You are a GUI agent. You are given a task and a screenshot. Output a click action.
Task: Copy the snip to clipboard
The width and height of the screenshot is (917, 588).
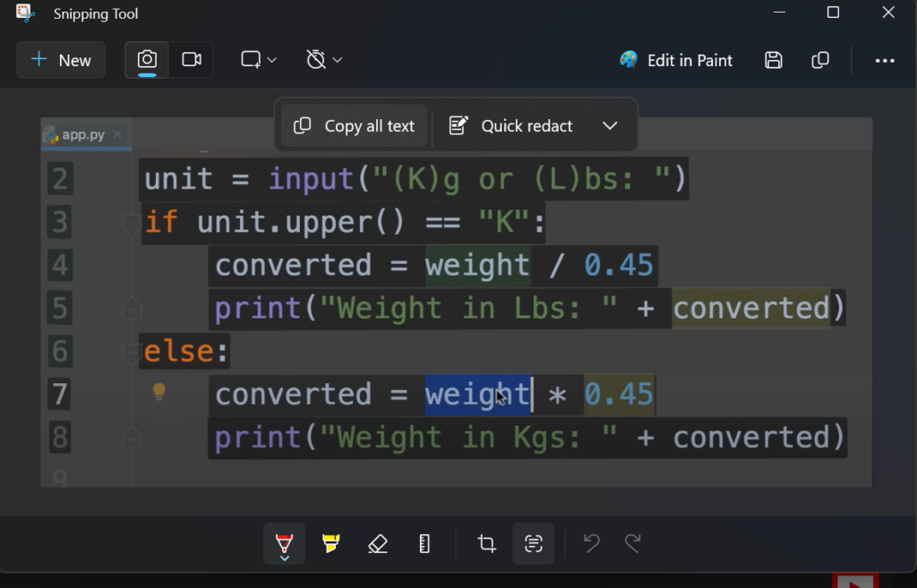coord(819,60)
